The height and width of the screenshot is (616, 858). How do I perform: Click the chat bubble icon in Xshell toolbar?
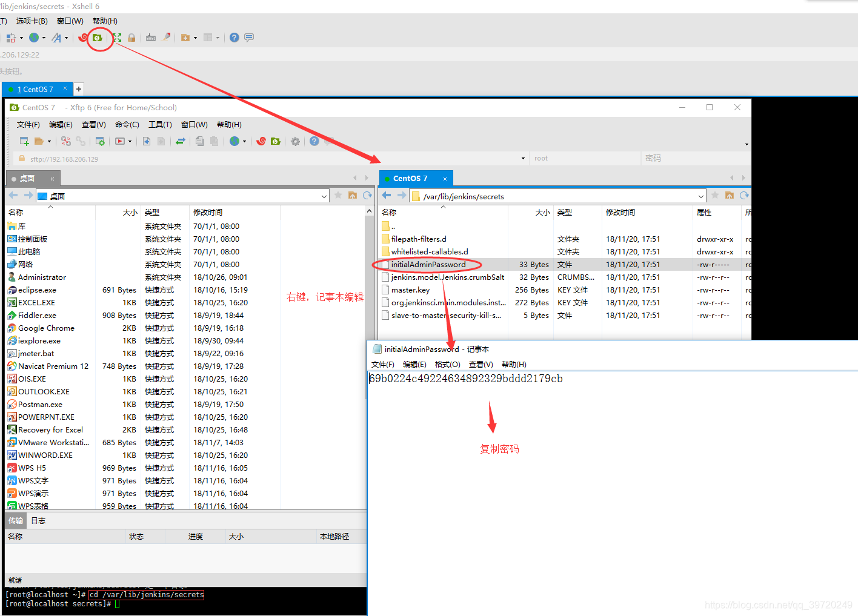pos(249,38)
